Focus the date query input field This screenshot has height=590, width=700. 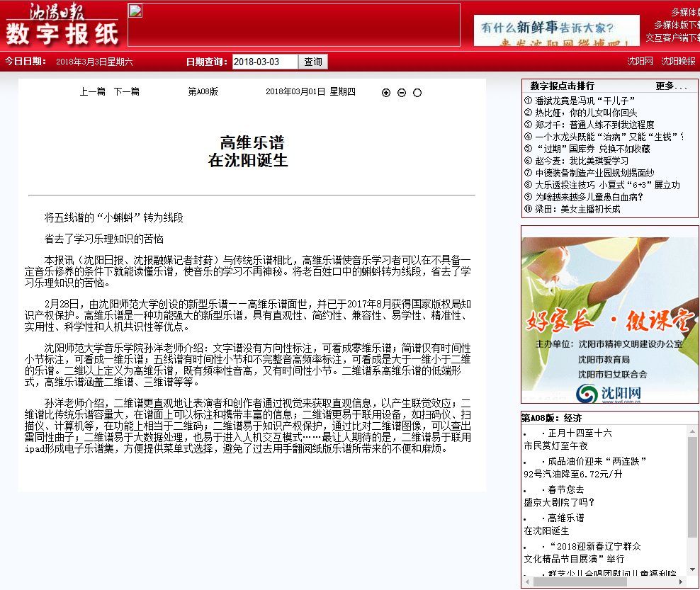(265, 62)
